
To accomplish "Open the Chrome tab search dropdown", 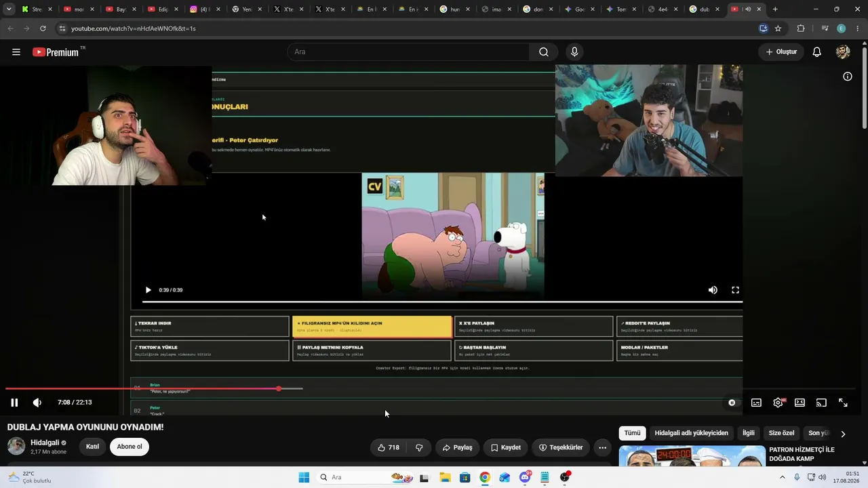I will pos(9,9).
